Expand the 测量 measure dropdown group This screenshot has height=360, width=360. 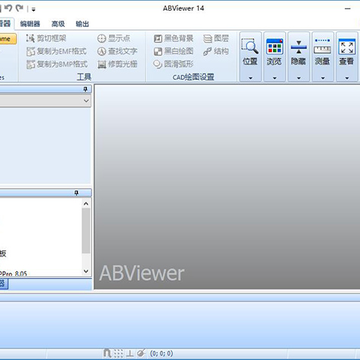(x=323, y=57)
